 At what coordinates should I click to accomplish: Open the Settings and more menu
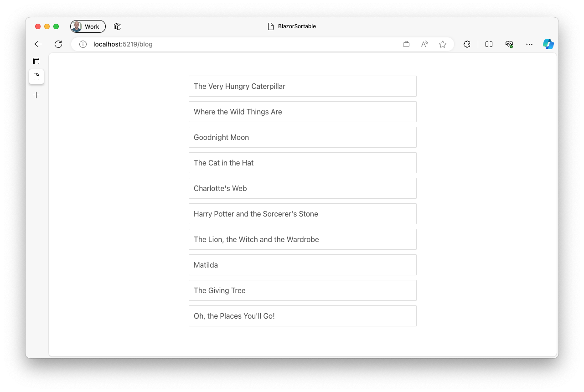pos(529,44)
